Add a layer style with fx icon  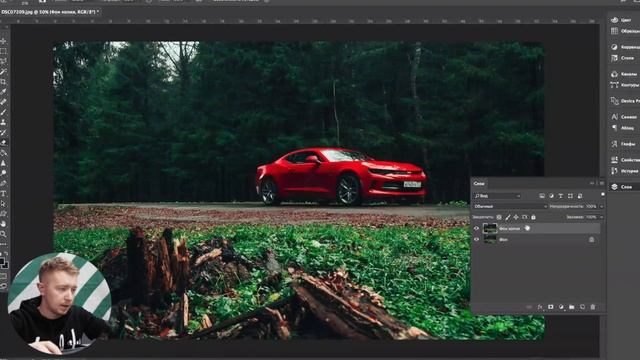(x=540, y=307)
